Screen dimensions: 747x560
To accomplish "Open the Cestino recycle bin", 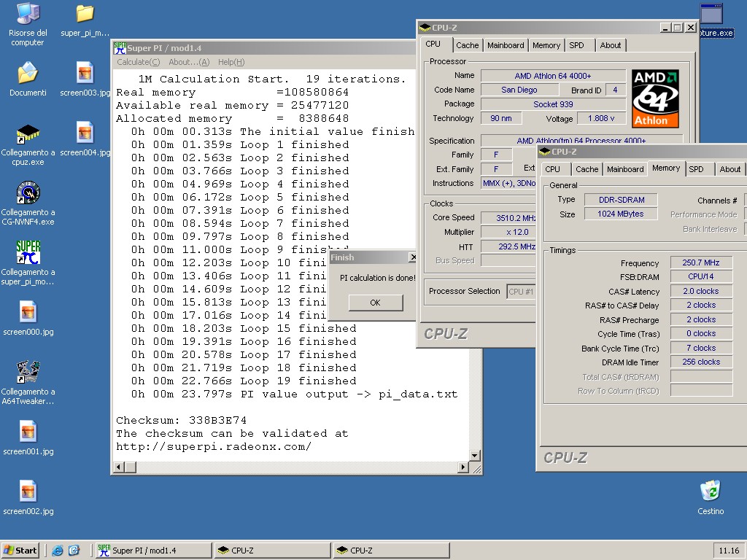I will click(711, 491).
